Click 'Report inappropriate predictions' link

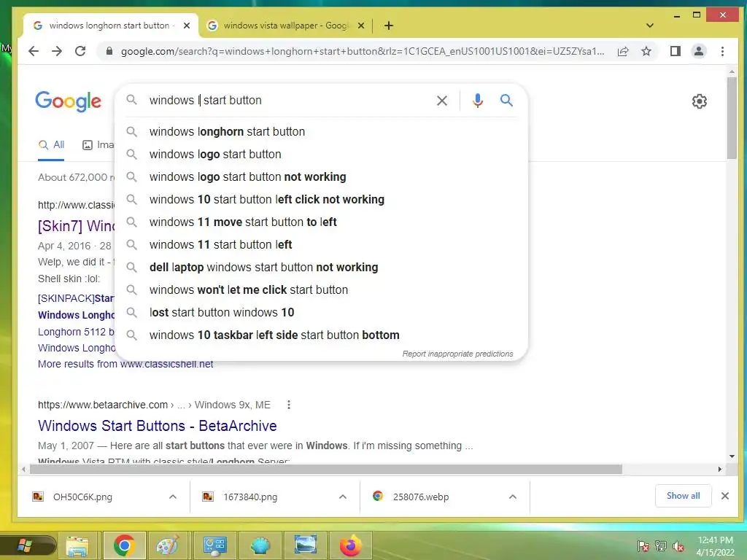pos(457,354)
